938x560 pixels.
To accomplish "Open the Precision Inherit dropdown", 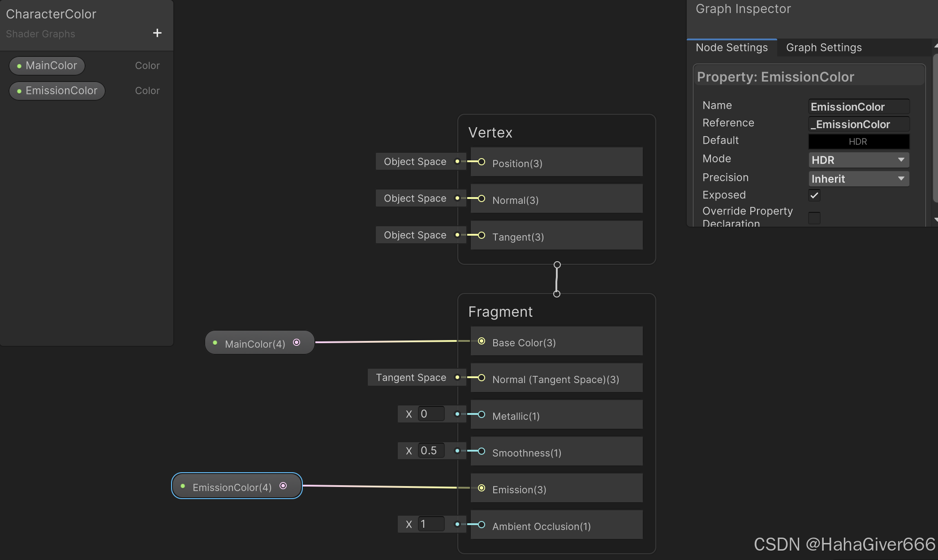I will pos(858,179).
